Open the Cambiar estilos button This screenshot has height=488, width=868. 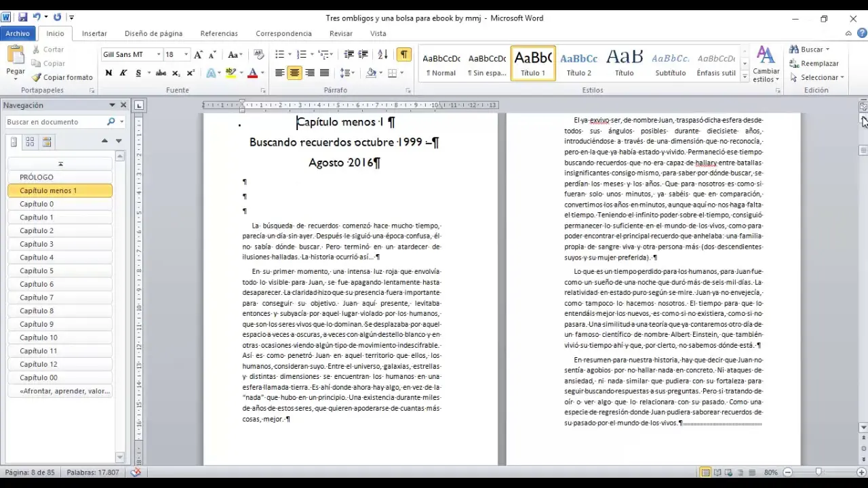click(x=766, y=64)
